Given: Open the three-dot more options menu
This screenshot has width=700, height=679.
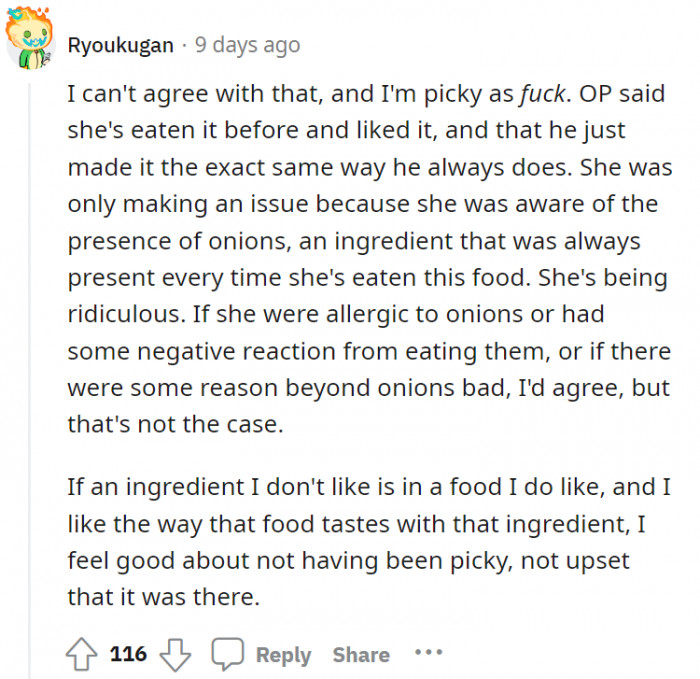Looking at the screenshot, I should click(428, 654).
